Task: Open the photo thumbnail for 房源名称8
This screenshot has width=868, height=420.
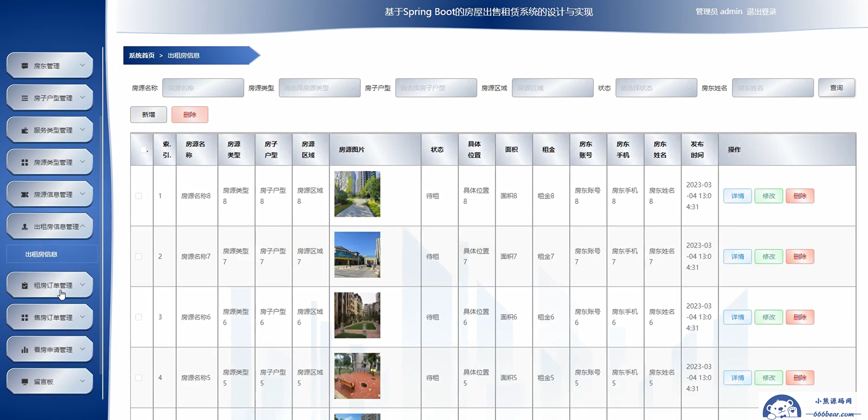Action: [357, 194]
